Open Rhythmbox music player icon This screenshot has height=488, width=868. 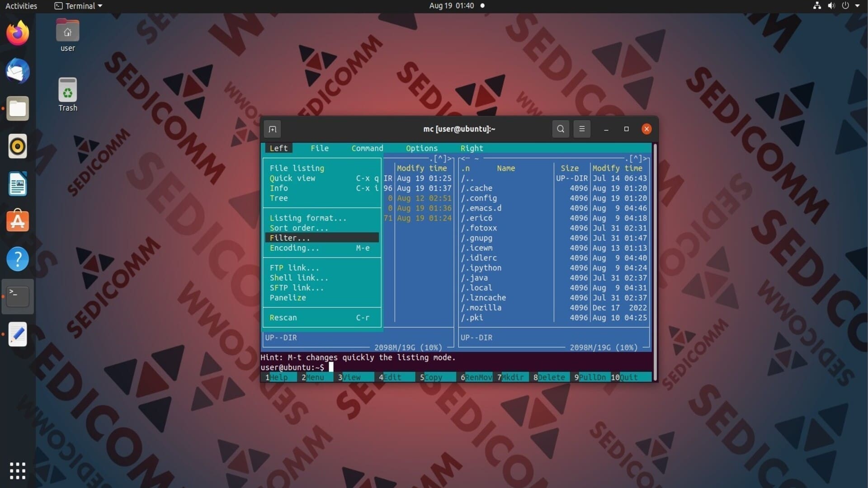18,146
